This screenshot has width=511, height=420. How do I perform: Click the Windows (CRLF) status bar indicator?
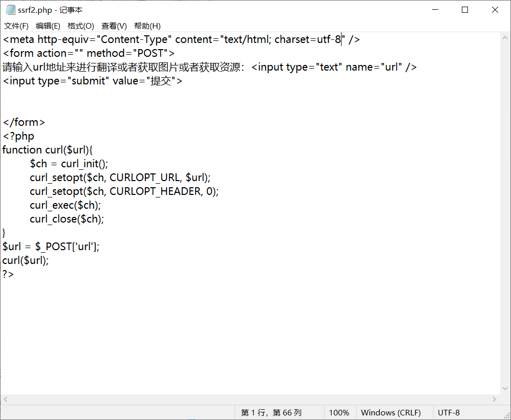(x=391, y=413)
